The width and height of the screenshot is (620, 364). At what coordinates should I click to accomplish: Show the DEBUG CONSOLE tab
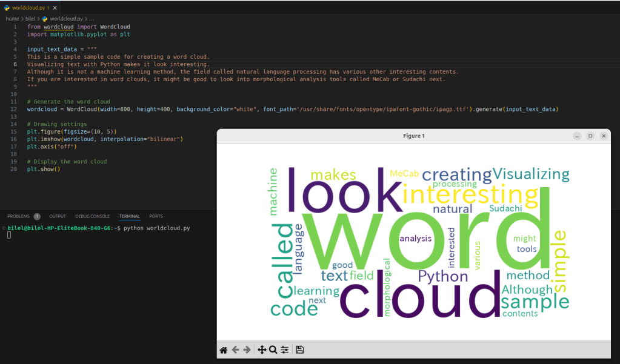click(x=92, y=216)
